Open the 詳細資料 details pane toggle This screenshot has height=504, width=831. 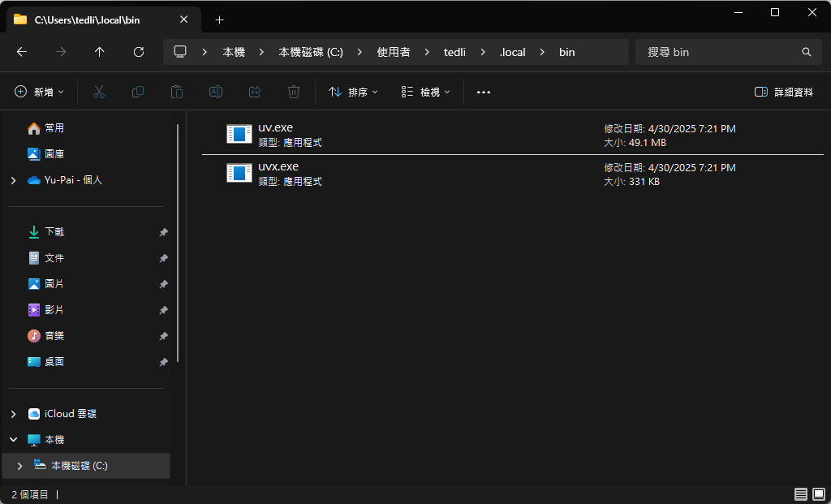click(782, 92)
